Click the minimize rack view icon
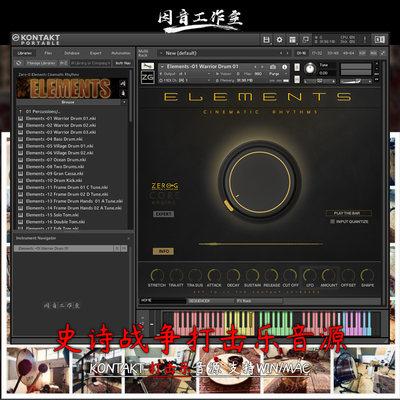 tap(305, 40)
